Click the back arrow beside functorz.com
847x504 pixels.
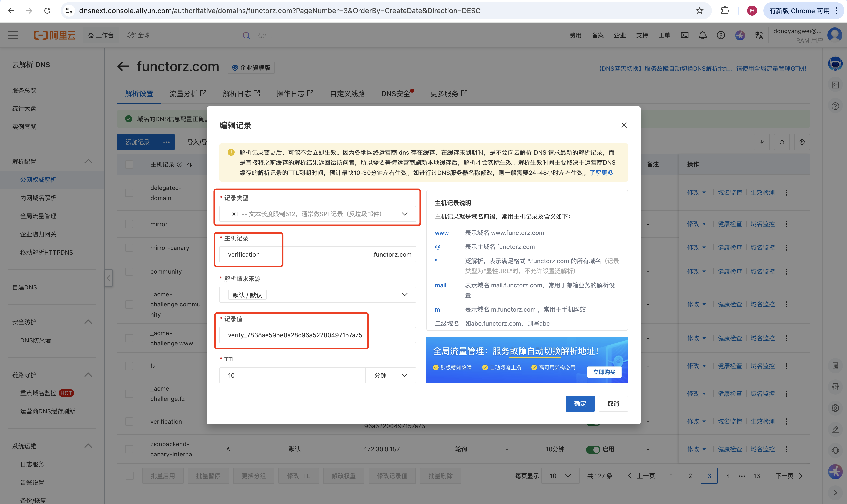point(123,67)
